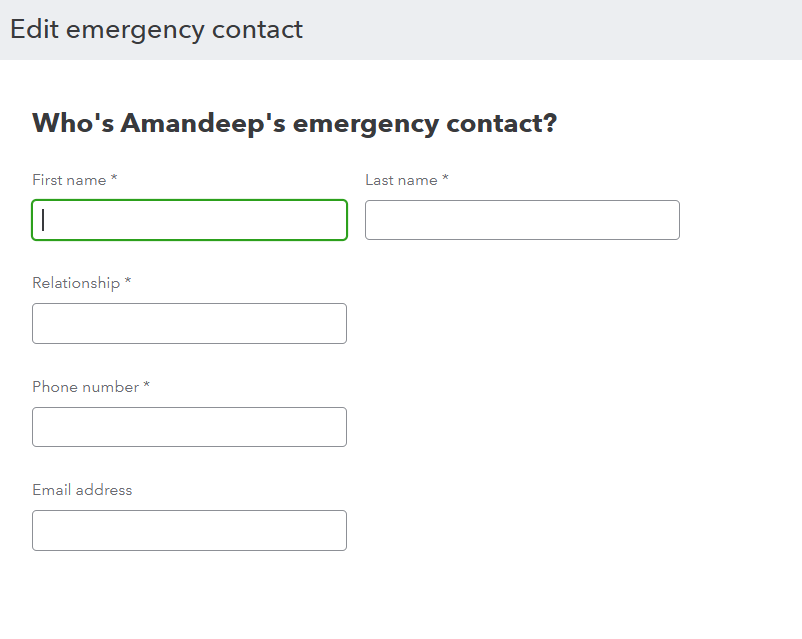
Task: Focus the Email address input box
Action: click(189, 531)
